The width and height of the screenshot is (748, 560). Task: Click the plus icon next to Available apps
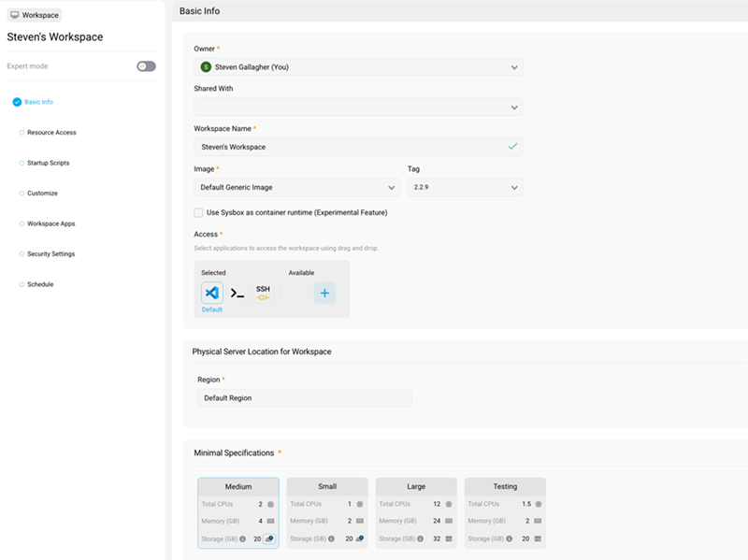[x=324, y=292]
